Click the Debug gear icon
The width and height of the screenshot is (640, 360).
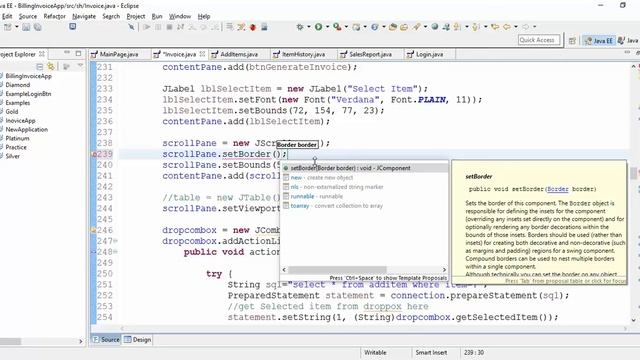click(x=300, y=27)
